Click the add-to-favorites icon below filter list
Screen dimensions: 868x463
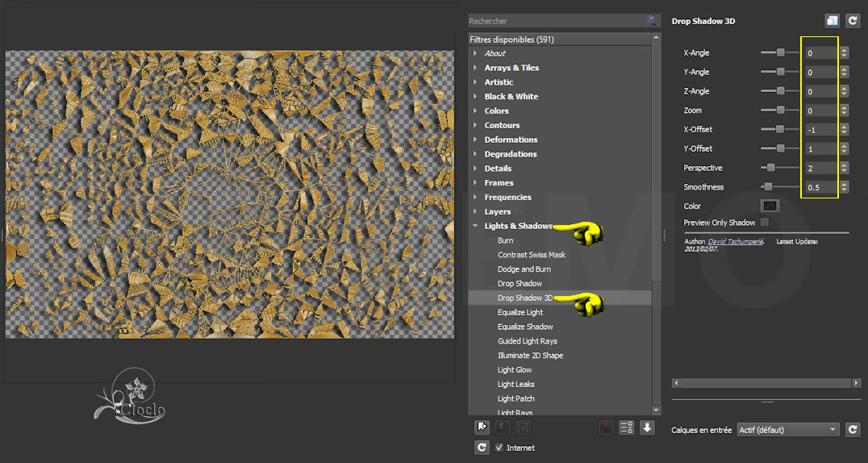(x=482, y=428)
